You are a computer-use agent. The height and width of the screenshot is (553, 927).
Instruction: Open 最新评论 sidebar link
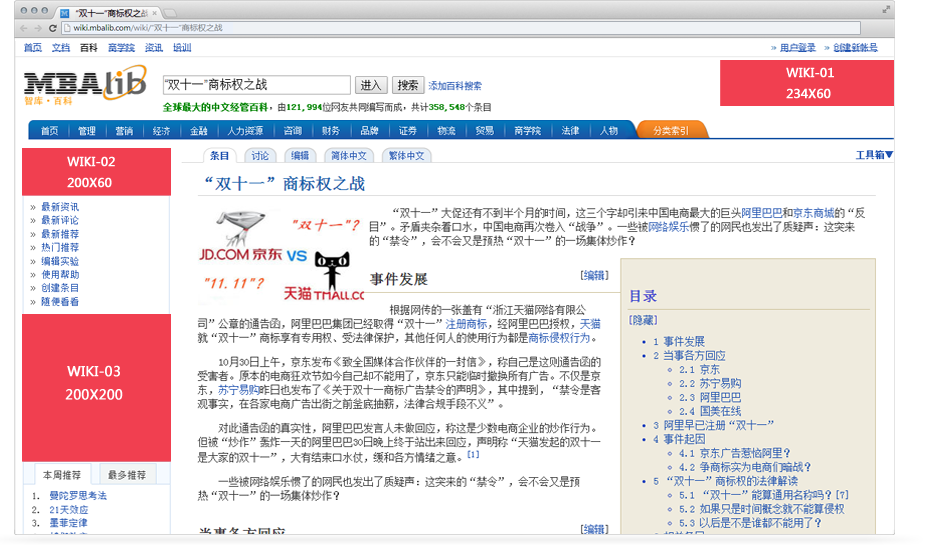(60, 220)
